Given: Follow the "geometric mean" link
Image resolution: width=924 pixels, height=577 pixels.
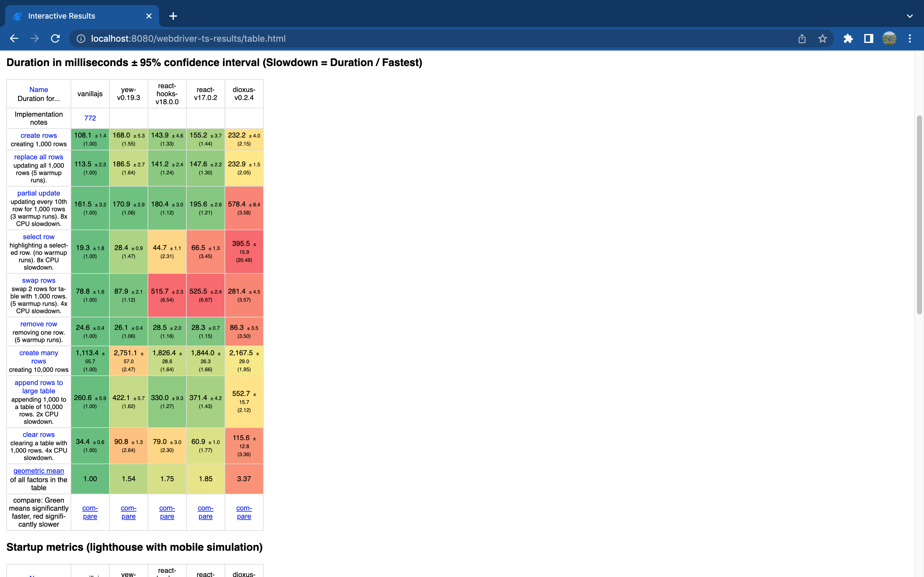Looking at the screenshot, I should (38, 471).
